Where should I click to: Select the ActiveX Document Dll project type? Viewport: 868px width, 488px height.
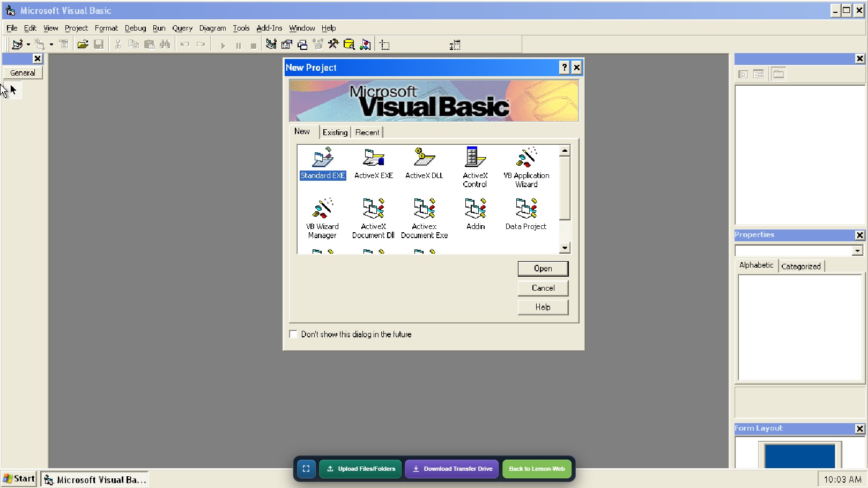click(373, 218)
